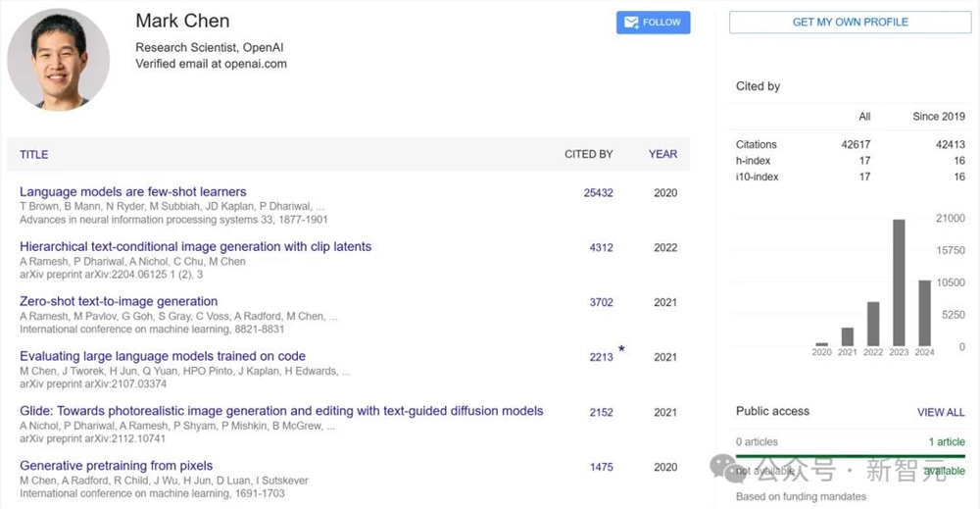View the 25432 citations count link
Image resolution: width=980 pixels, height=509 pixels.
(x=598, y=193)
